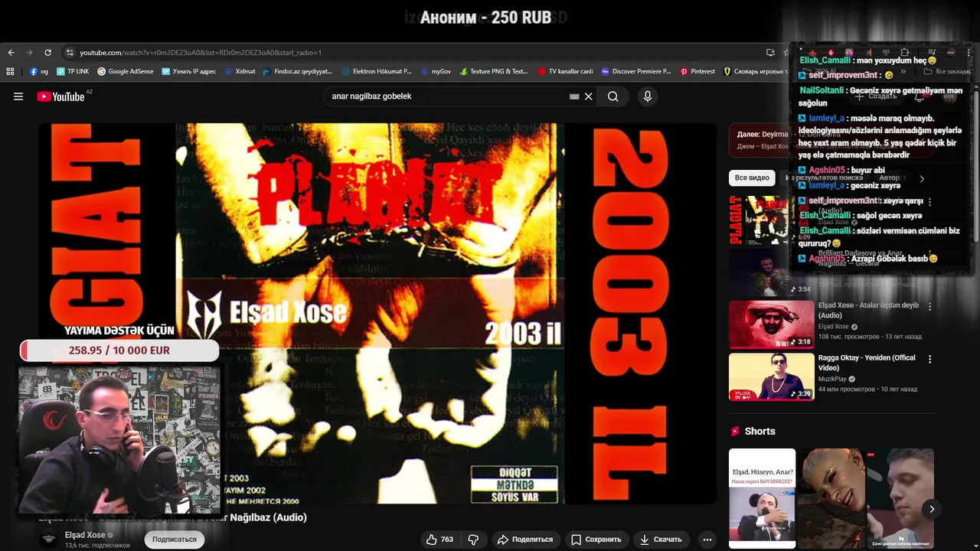The image size is (980, 551).
Task: Clear the search query with X
Action: point(589,96)
